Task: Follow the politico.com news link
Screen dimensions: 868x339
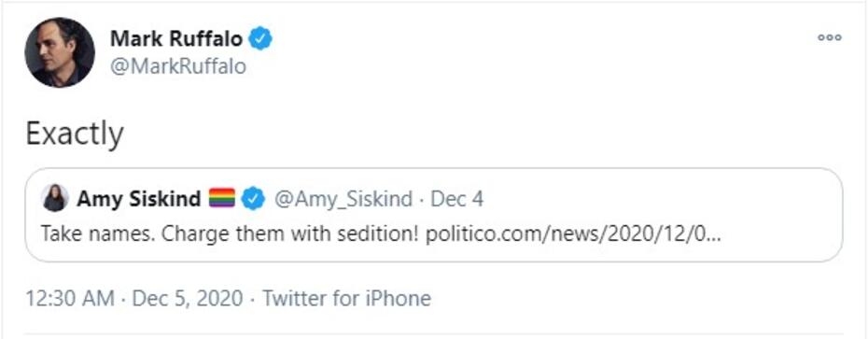Action: pos(574,235)
